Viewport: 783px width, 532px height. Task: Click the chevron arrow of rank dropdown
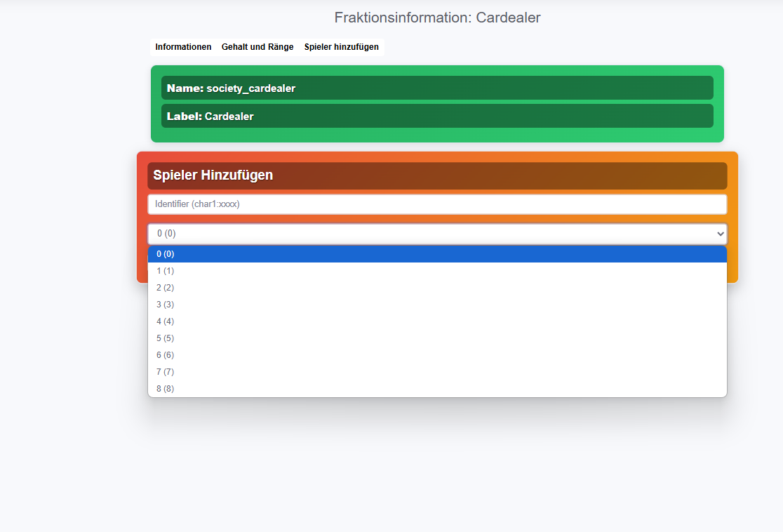click(718, 234)
